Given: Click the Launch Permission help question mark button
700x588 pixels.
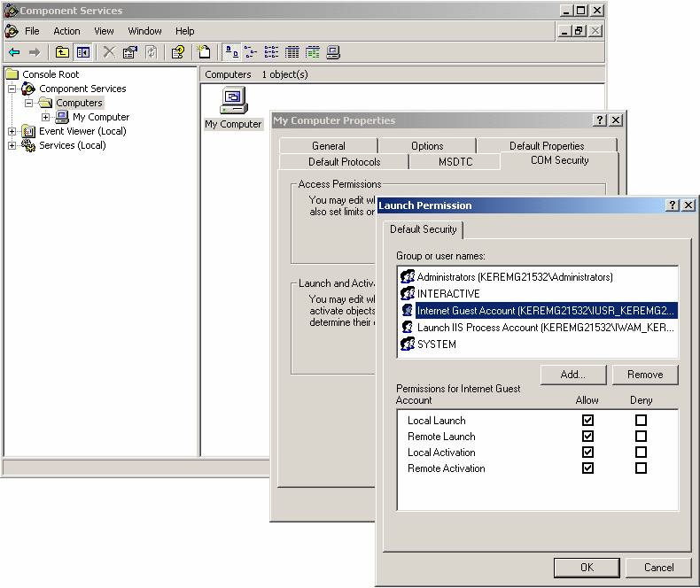Looking at the screenshot, I should point(672,205).
